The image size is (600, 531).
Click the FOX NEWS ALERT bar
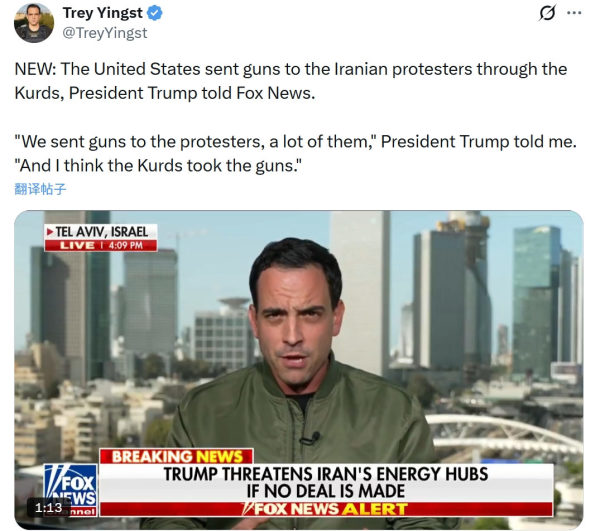tap(326, 509)
